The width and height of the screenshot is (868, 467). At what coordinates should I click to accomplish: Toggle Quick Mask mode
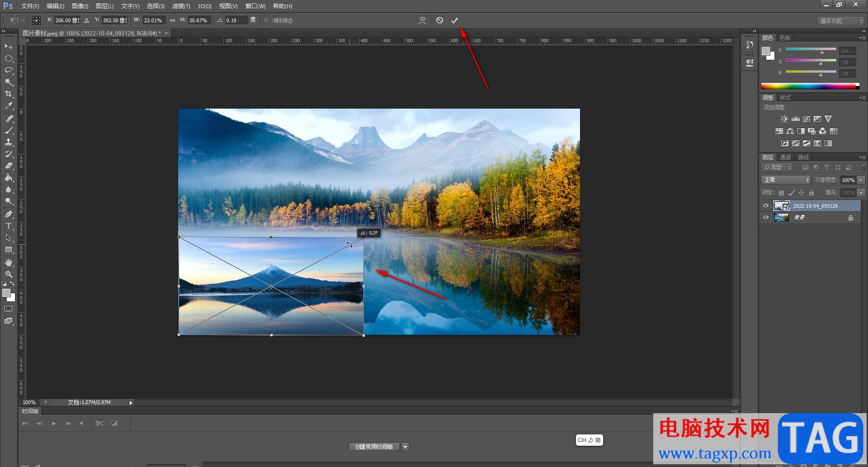click(x=9, y=309)
